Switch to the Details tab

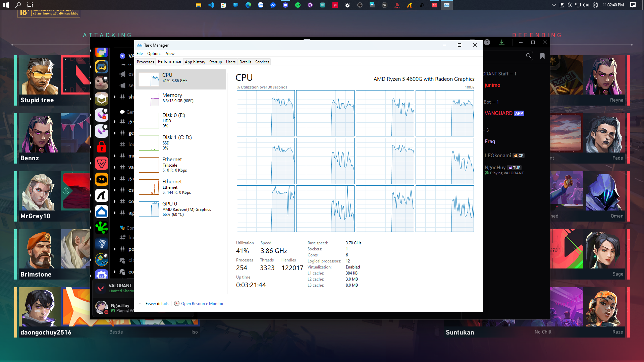245,62
